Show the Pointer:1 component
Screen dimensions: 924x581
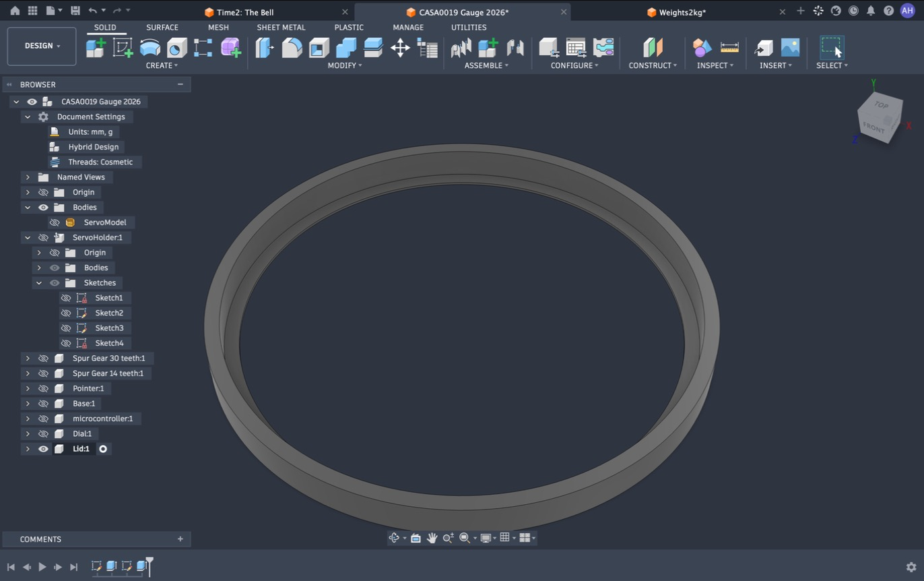click(x=43, y=388)
